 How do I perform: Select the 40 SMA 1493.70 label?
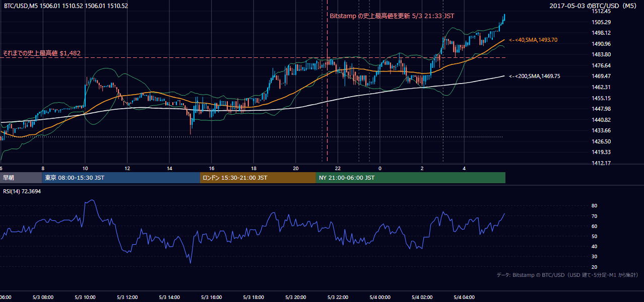click(534, 40)
